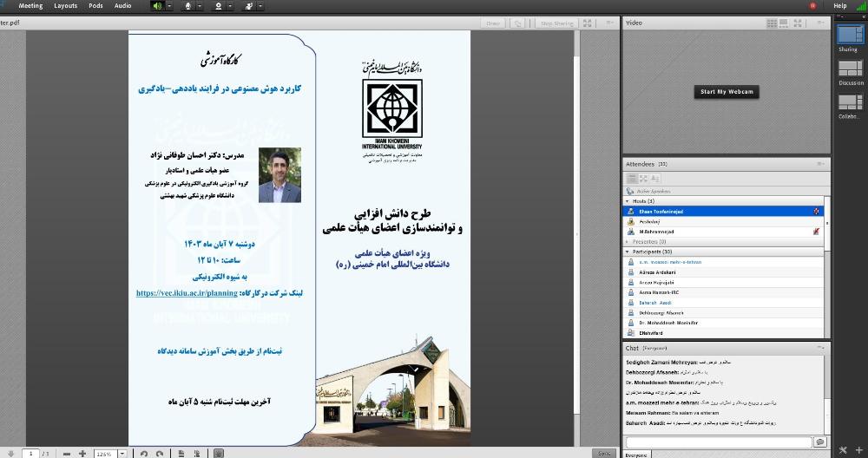
Task: Send chat message with speech bubble icon
Action: pos(819,442)
